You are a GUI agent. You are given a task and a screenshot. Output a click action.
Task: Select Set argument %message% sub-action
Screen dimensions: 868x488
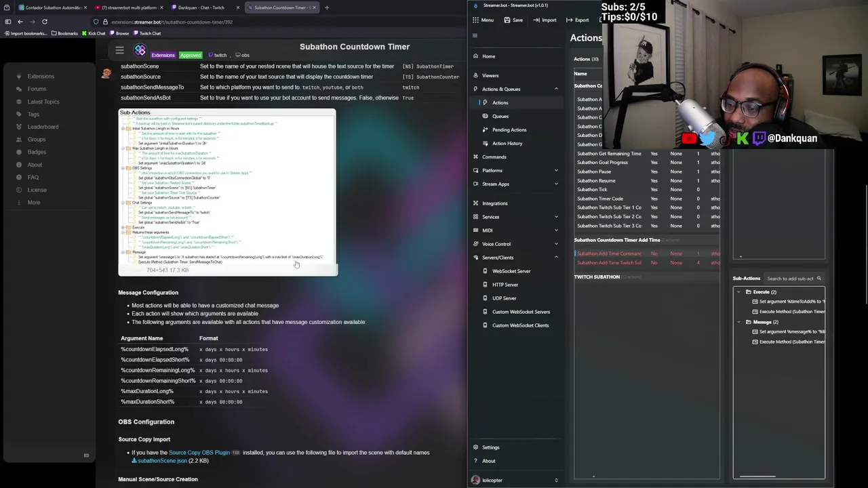(788, 331)
